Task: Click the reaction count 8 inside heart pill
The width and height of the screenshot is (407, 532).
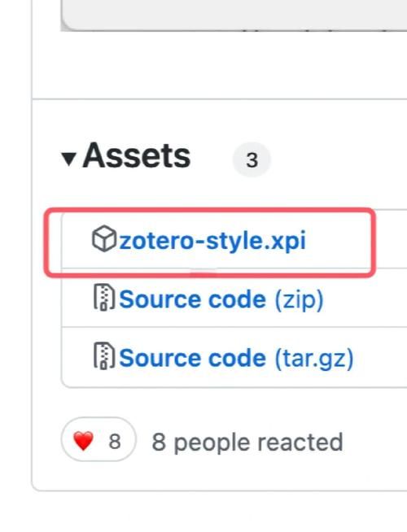Action: click(x=115, y=442)
